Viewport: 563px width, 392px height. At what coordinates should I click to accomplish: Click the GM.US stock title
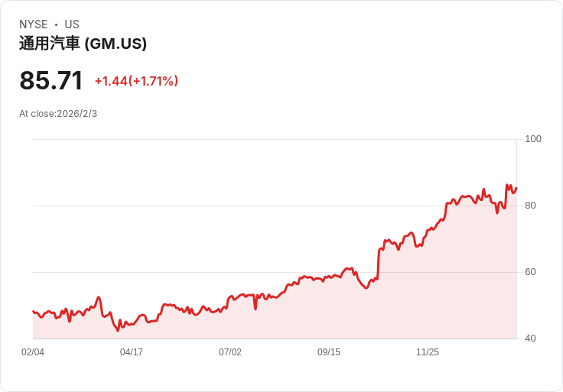[83, 44]
